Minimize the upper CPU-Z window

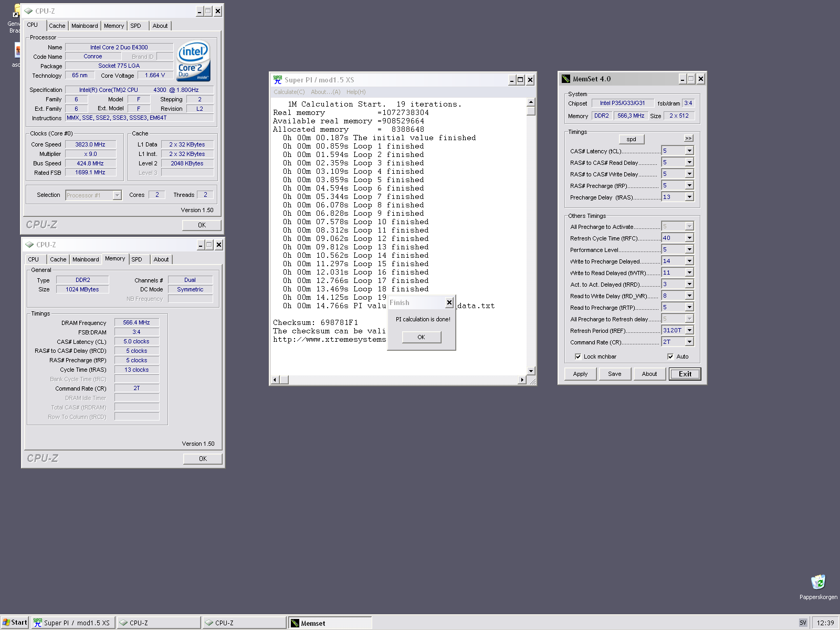tap(199, 11)
